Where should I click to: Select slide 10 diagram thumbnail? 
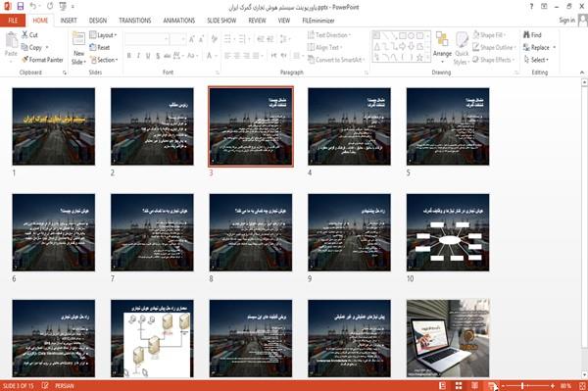point(448,232)
